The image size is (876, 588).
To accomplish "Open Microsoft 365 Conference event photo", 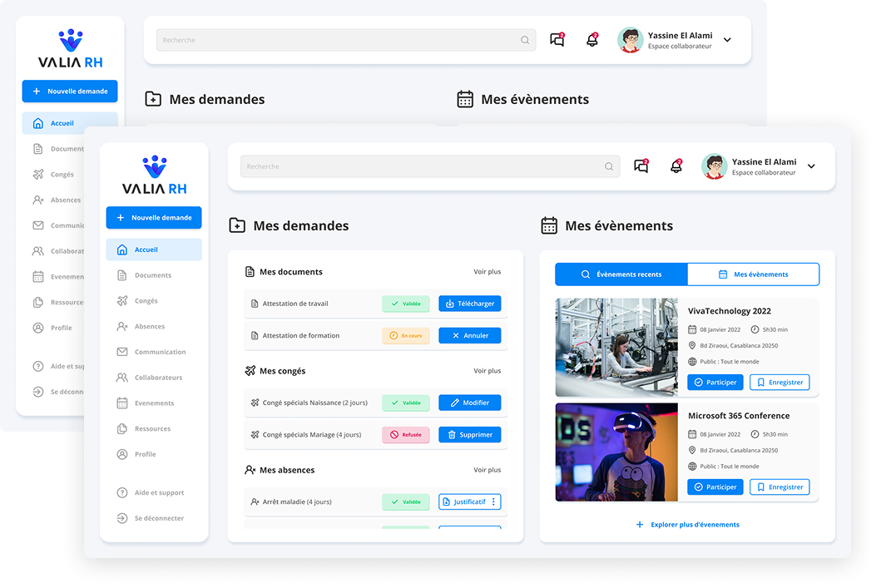I will [x=616, y=452].
